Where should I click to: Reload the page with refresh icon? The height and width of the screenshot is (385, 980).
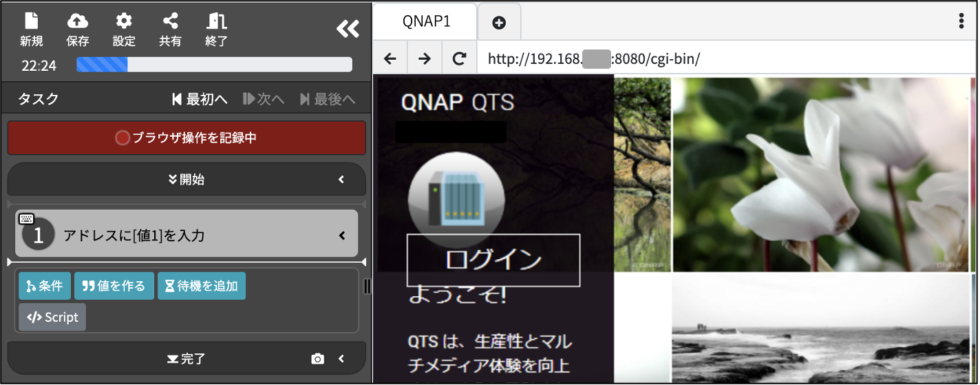[459, 58]
